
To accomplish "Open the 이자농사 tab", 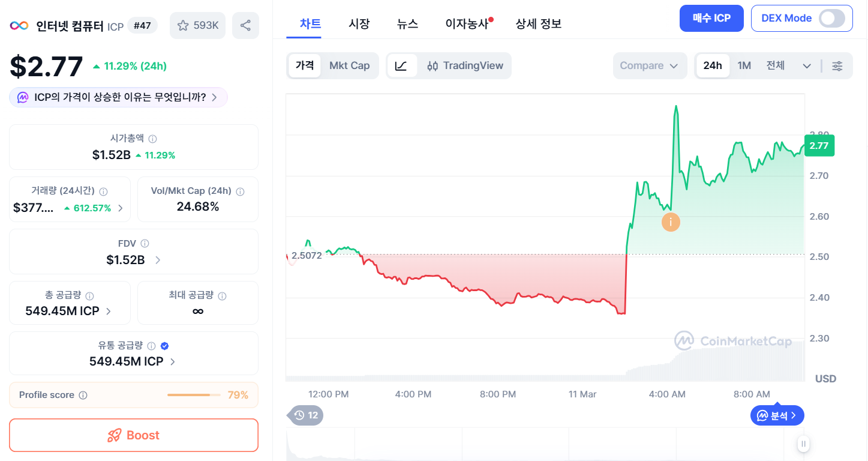I will click(x=468, y=24).
